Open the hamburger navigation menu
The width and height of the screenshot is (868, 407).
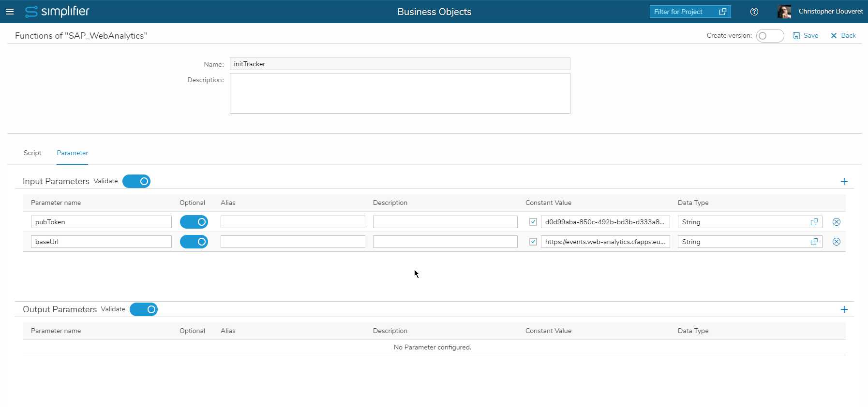point(10,12)
